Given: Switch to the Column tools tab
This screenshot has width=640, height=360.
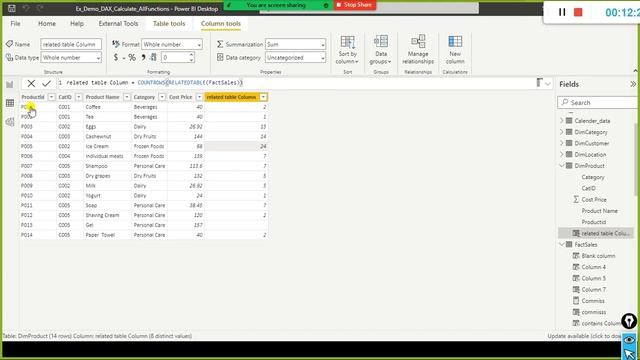Looking at the screenshot, I should click(221, 24).
